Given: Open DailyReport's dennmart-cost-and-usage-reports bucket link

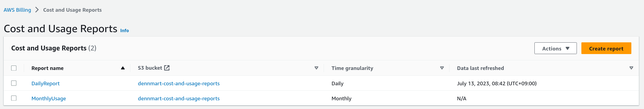Looking at the screenshot, I should click(x=179, y=83).
